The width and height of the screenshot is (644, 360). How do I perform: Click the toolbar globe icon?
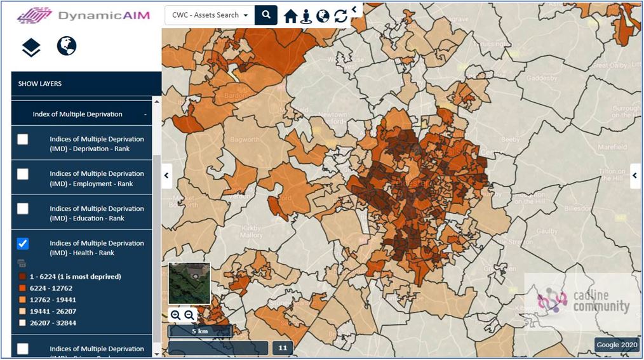click(x=323, y=16)
